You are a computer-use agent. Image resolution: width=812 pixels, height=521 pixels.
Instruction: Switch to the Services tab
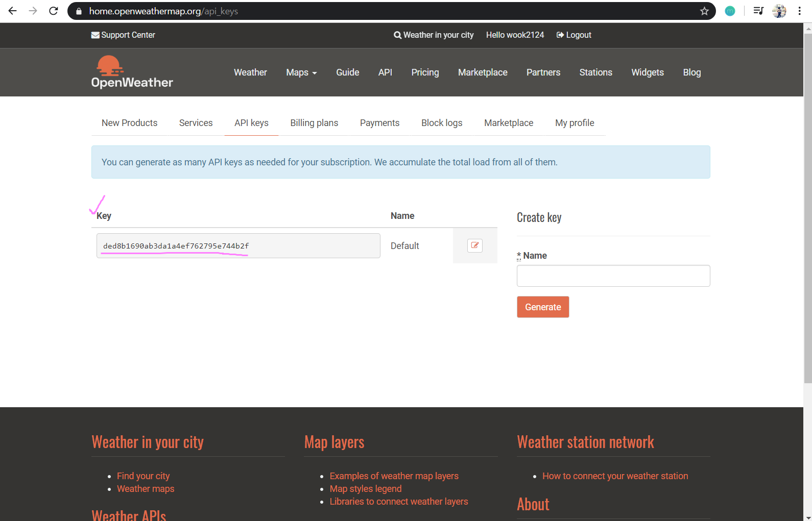pyautogui.click(x=196, y=123)
